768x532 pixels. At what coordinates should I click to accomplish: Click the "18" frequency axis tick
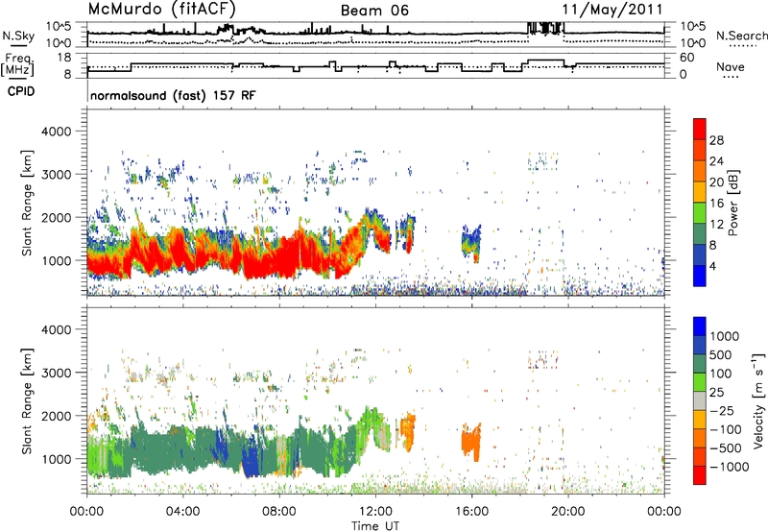coord(64,58)
